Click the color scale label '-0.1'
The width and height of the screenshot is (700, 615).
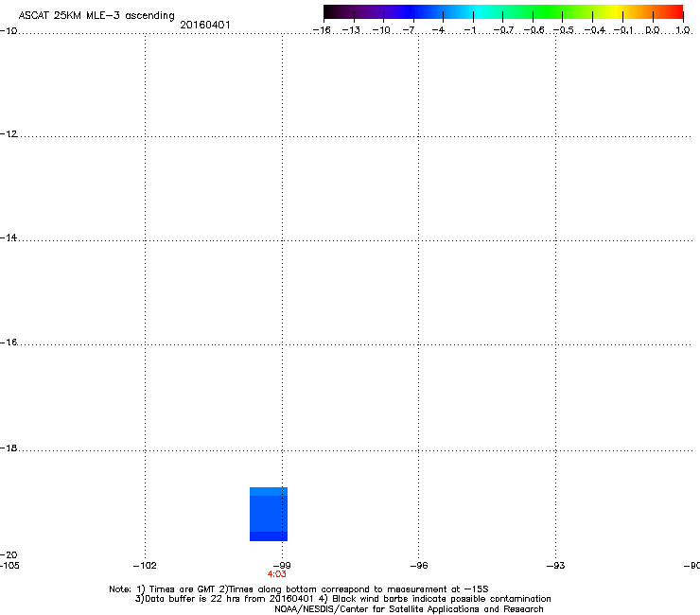click(623, 30)
